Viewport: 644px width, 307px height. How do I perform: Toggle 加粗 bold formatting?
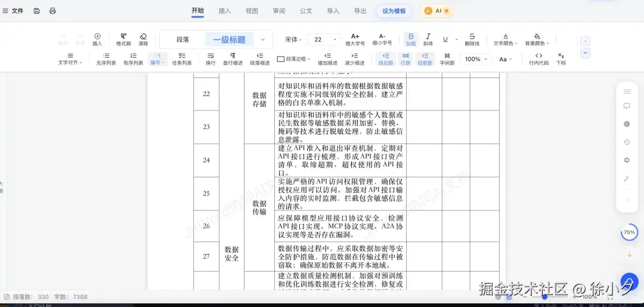[x=411, y=39]
